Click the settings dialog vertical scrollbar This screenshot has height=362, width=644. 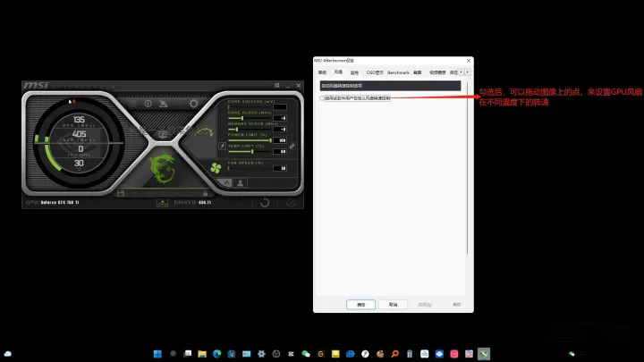pyautogui.click(x=468, y=168)
